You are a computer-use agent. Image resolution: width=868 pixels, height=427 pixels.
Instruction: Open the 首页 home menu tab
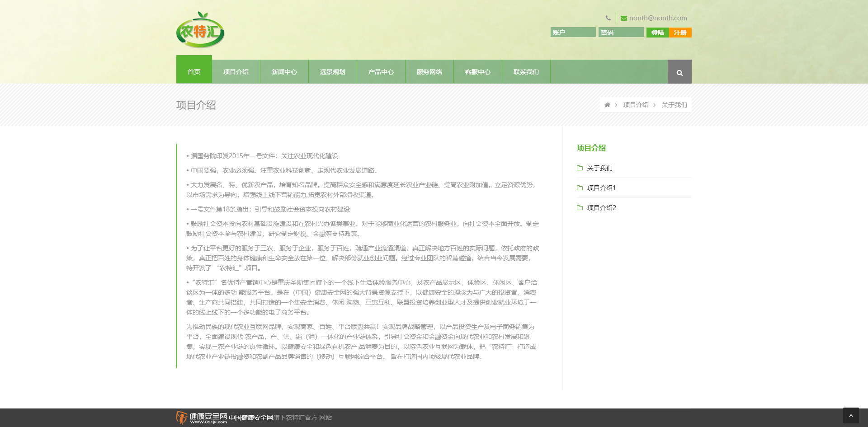coord(194,72)
